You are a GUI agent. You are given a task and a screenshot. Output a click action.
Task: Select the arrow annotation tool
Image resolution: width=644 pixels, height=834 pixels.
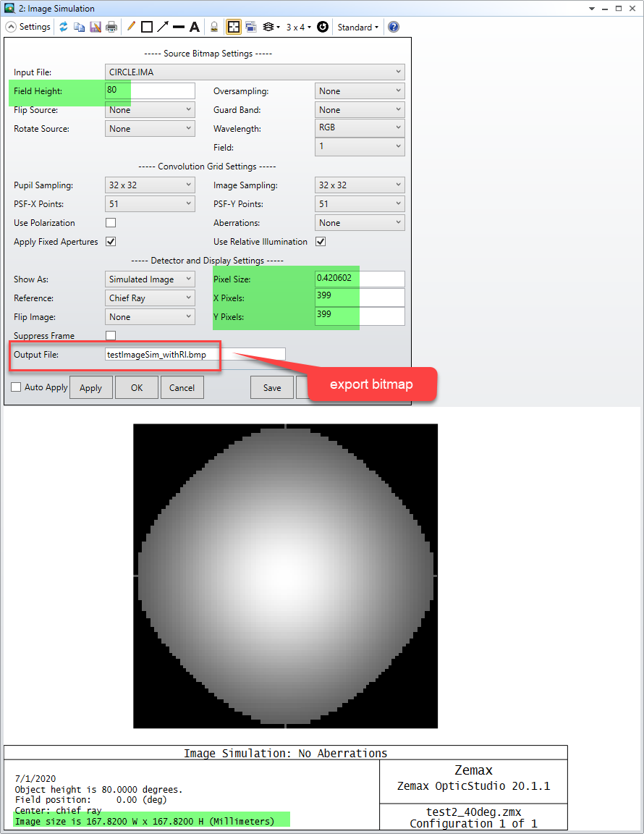click(x=163, y=27)
